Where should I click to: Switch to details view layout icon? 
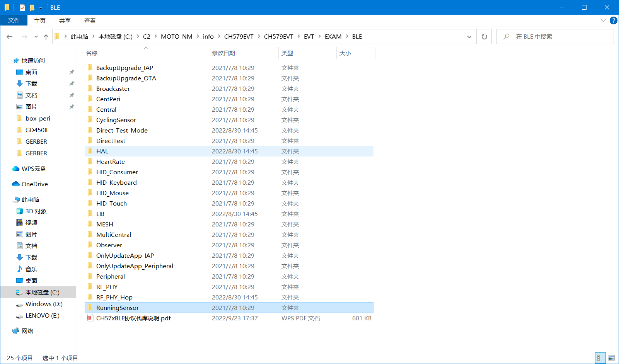tap(600, 358)
